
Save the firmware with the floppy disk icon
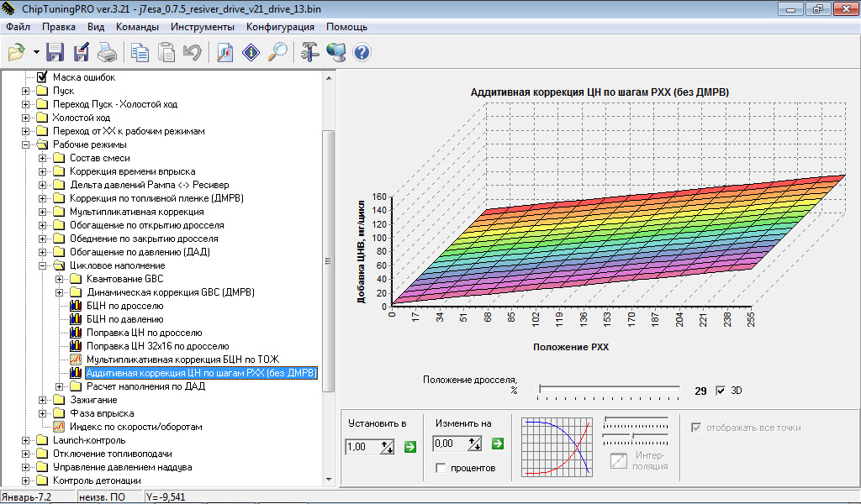[55, 53]
